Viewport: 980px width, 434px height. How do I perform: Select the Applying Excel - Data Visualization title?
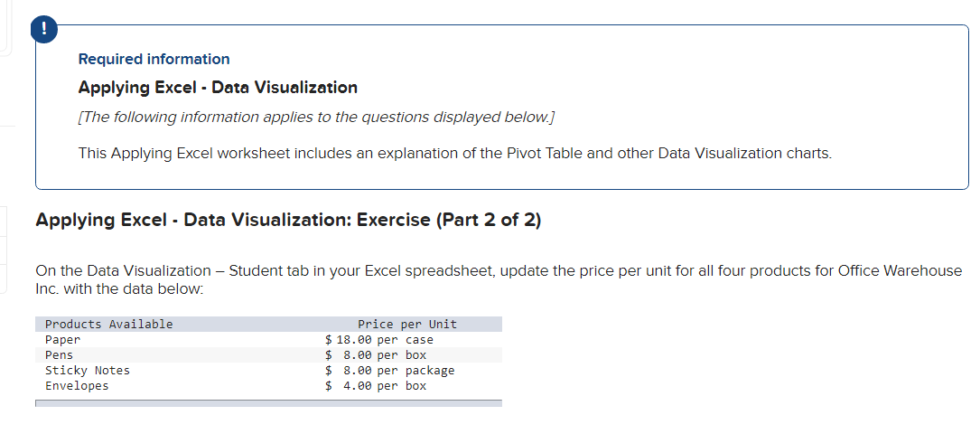coord(218,88)
